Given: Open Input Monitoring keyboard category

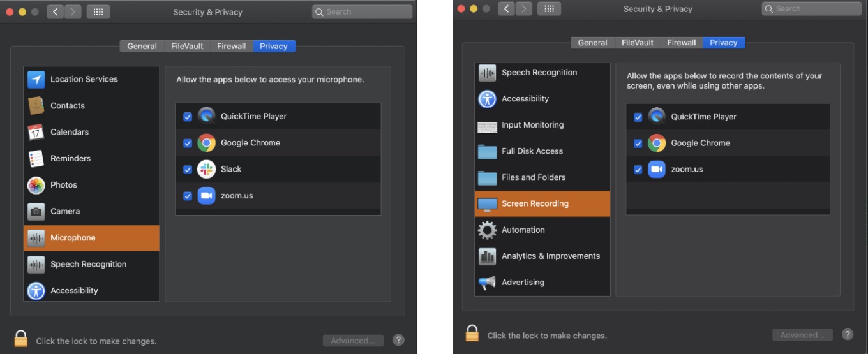Looking at the screenshot, I should tap(542, 125).
